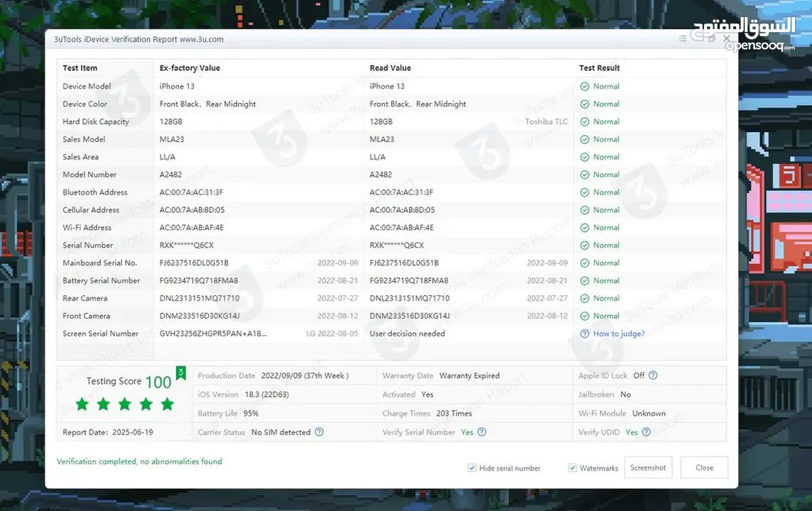Click the ex-factory battery serial FG9234719Q718FMA8
812x511 pixels.
(199, 280)
